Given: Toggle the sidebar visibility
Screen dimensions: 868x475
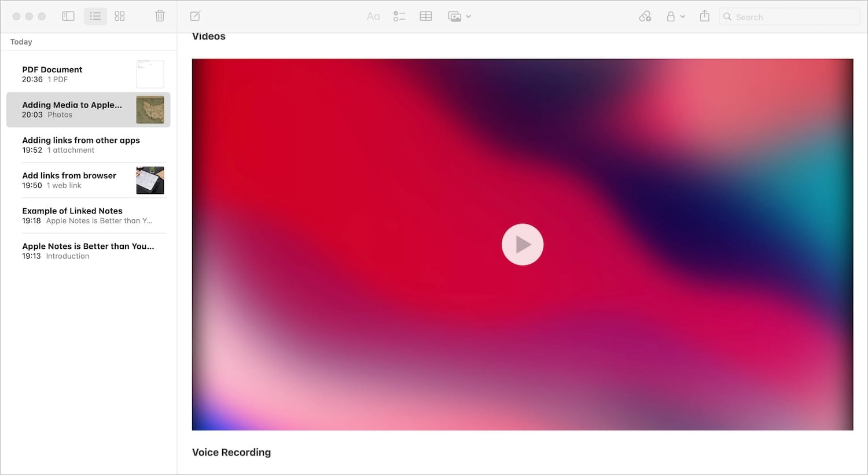Looking at the screenshot, I should [x=68, y=16].
